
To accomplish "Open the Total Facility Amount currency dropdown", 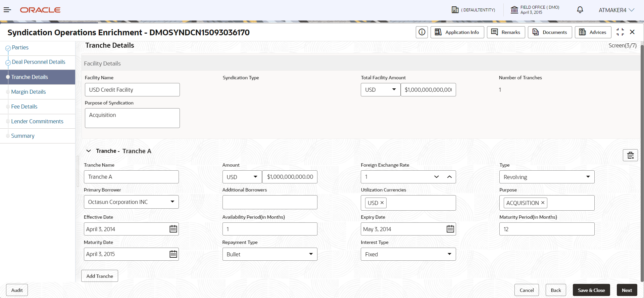I will coord(381,90).
